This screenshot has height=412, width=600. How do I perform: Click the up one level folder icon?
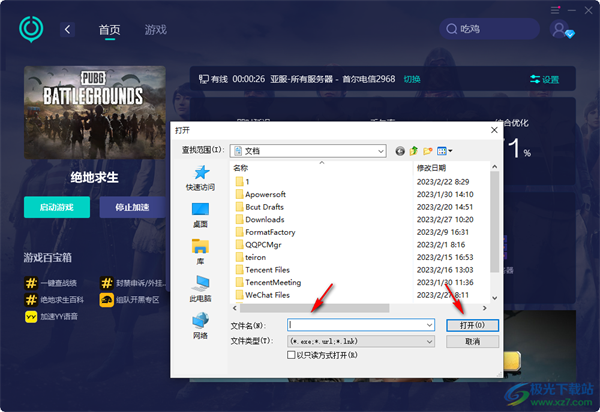point(414,151)
